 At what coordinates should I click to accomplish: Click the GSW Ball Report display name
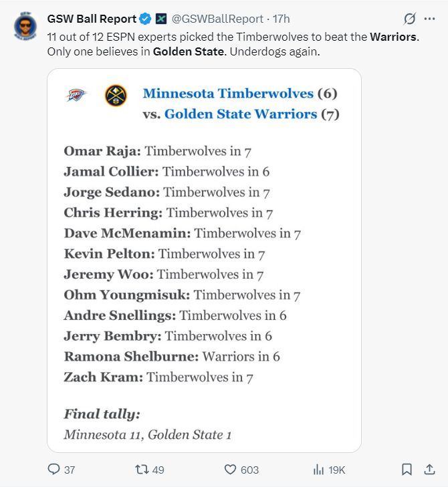click(91, 19)
